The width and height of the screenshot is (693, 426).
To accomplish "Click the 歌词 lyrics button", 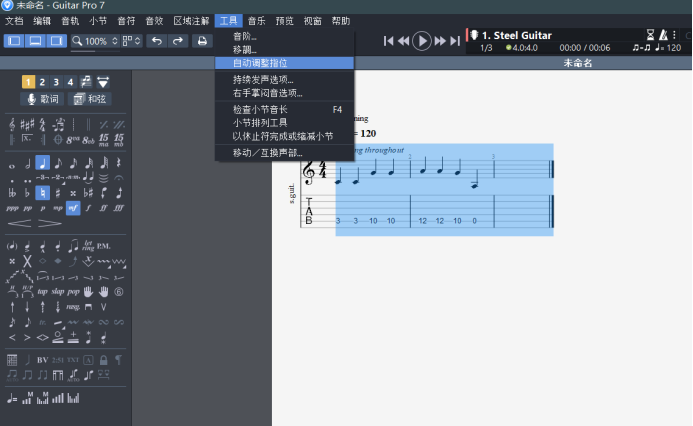I will [43, 99].
